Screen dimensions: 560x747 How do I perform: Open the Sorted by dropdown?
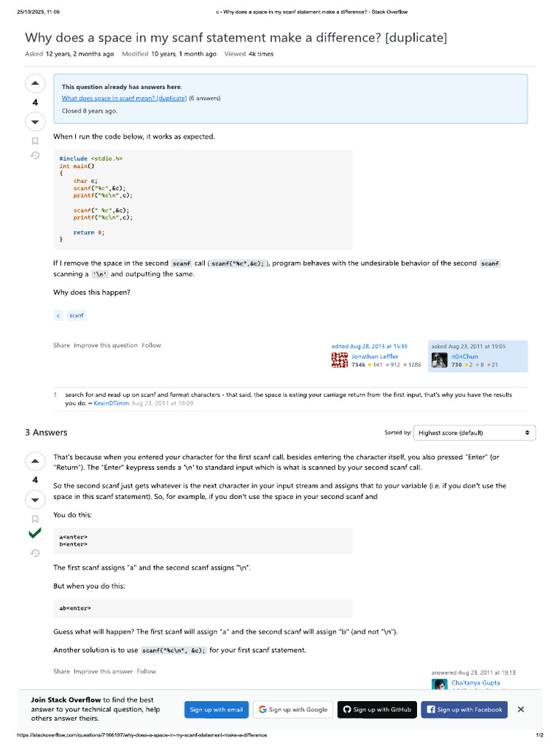point(474,433)
